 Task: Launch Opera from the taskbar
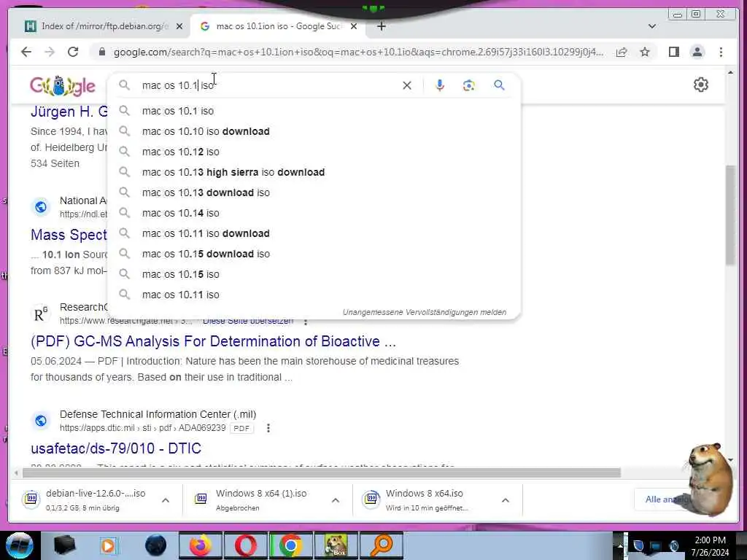tap(245, 545)
